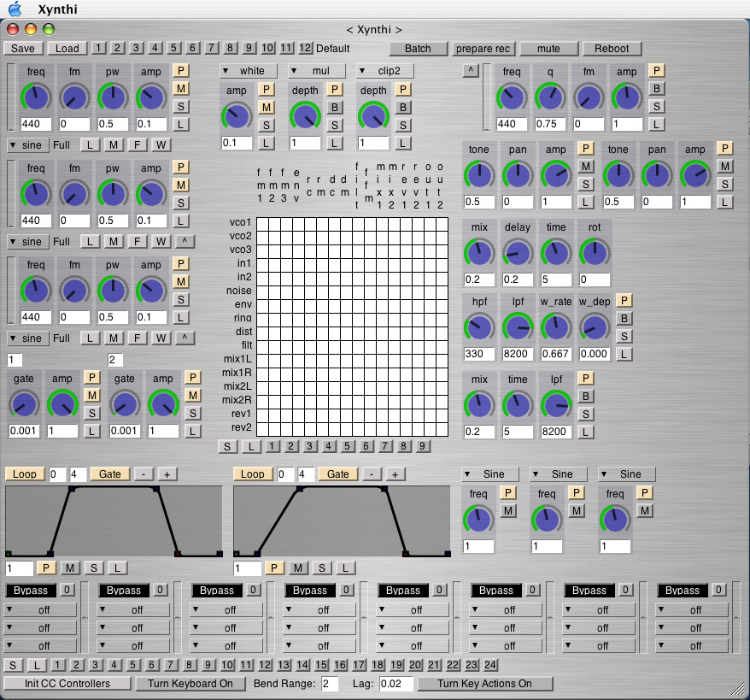The height and width of the screenshot is (700, 750).
Task: Open the clip2 distortion dropdown
Action: pos(385,71)
